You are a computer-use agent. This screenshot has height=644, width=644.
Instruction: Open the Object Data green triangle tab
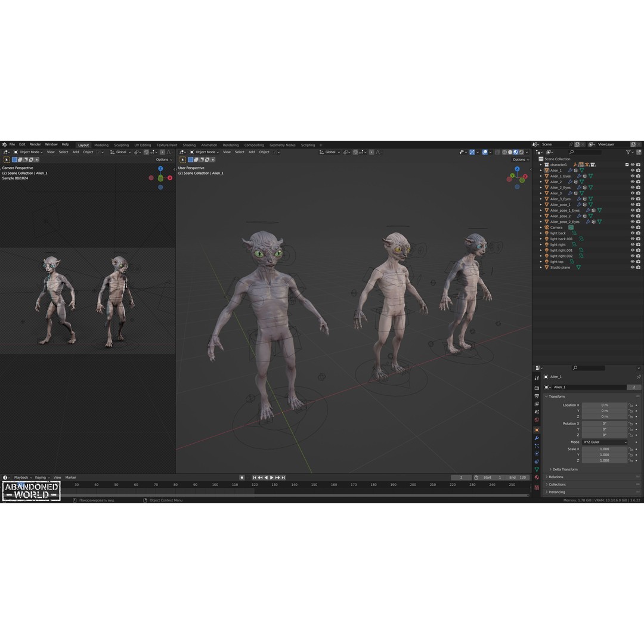coord(537,469)
